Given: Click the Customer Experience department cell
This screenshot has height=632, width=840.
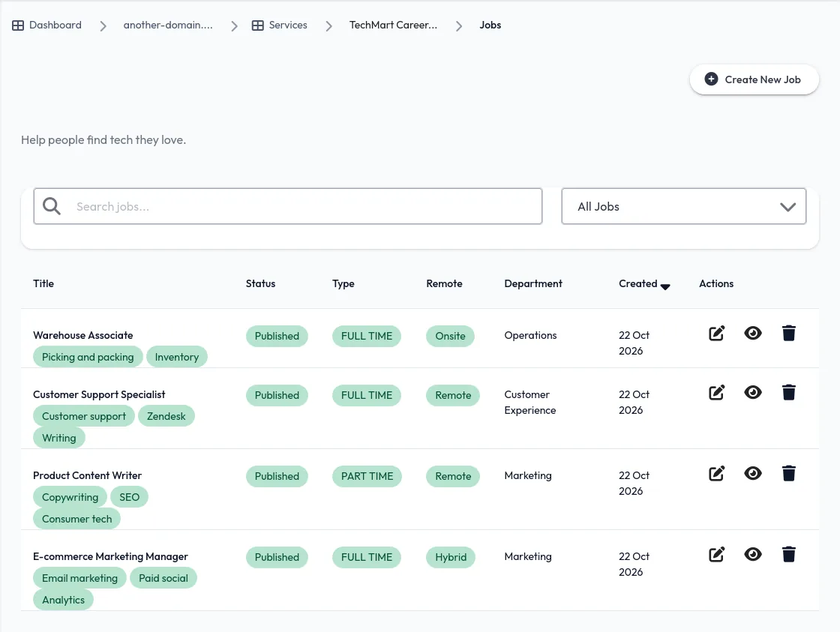Looking at the screenshot, I should coord(529,403).
